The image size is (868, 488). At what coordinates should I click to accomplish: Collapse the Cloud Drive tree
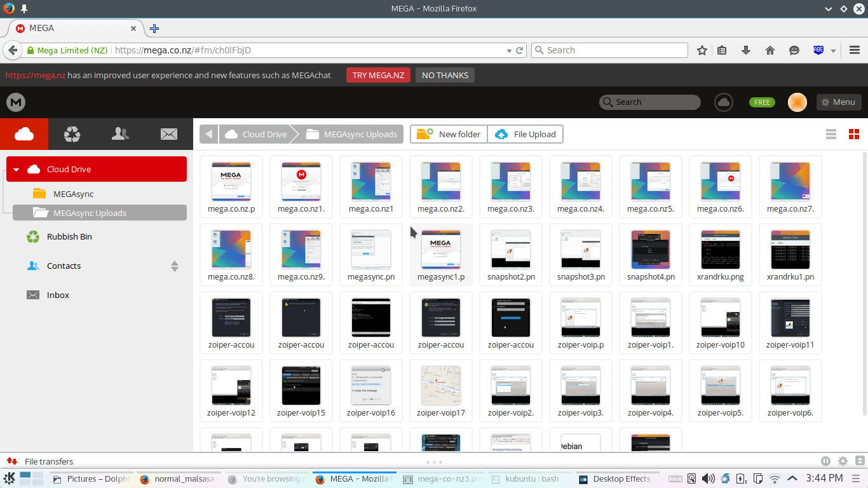click(17, 170)
